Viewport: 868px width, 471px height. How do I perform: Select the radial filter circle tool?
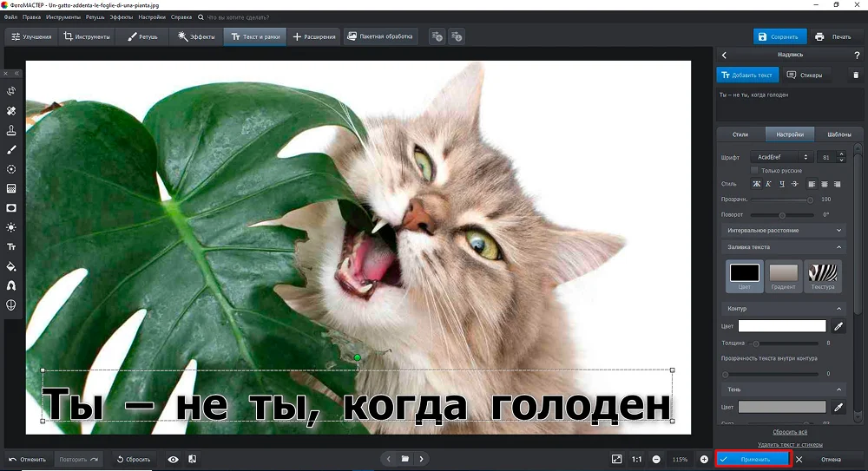11,169
